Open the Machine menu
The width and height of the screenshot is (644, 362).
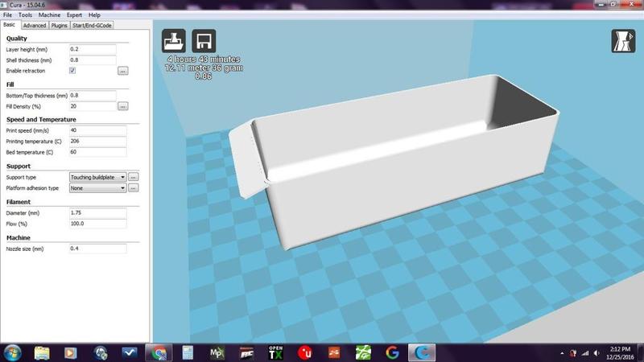[x=49, y=14]
